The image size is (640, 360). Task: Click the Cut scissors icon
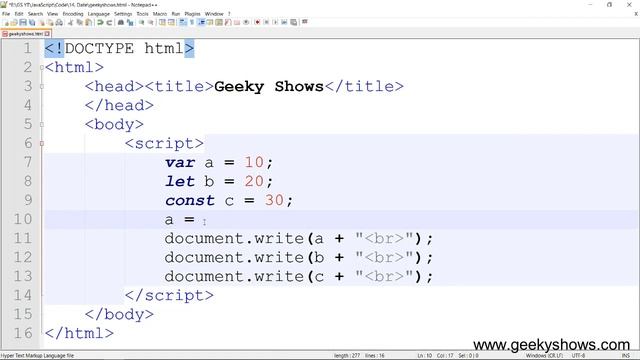(x=70, y=22)
